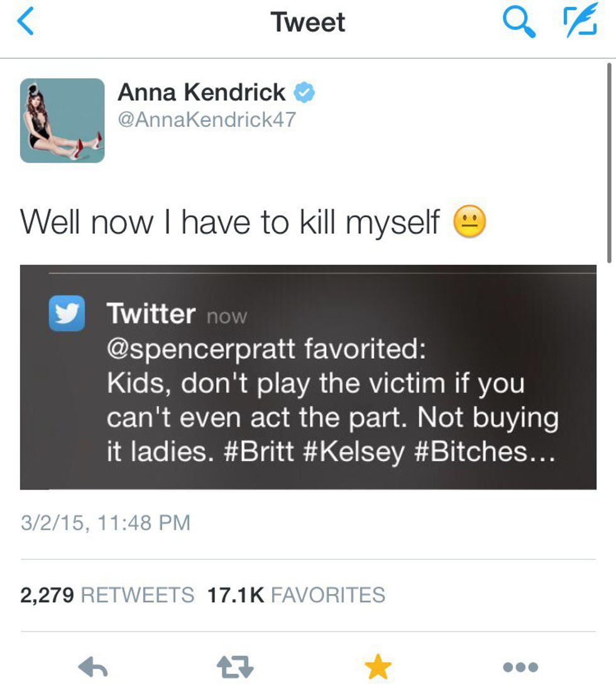
Task: Open the three-dot more options menu
Action: point(520,667)
